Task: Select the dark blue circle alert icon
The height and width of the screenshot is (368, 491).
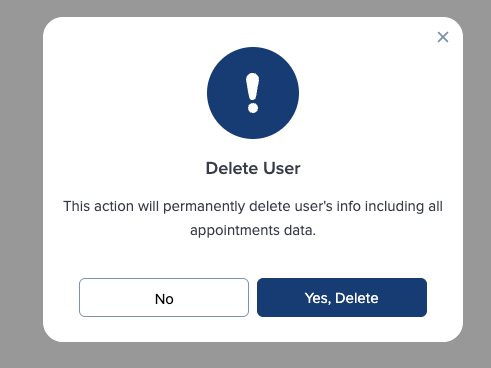Action: [x=253, y=93]
